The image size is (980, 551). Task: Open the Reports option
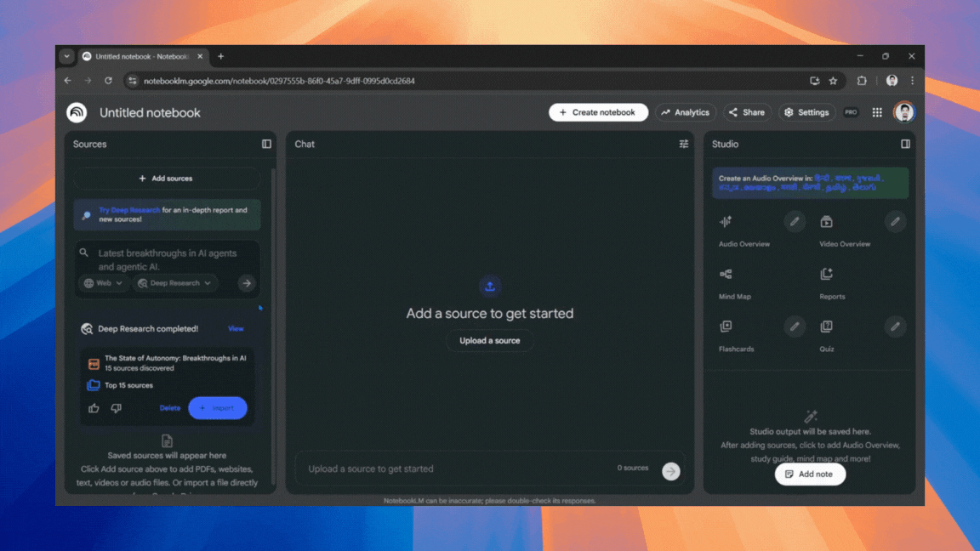click(832, 284)
